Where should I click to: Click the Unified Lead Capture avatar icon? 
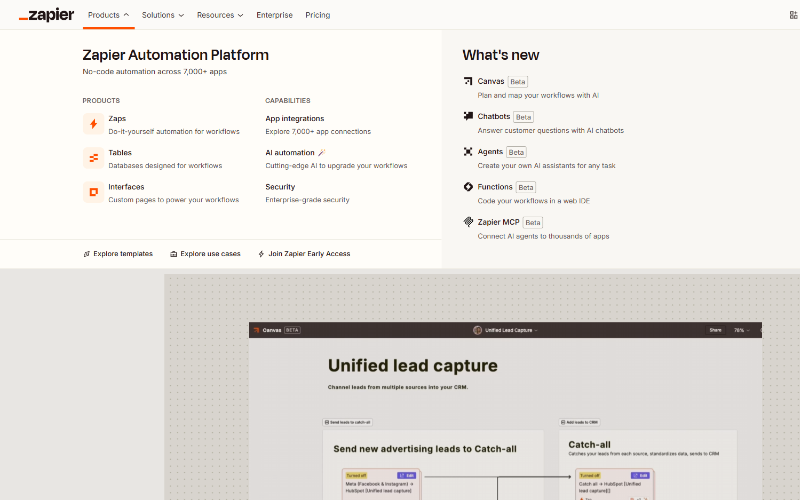478,330
